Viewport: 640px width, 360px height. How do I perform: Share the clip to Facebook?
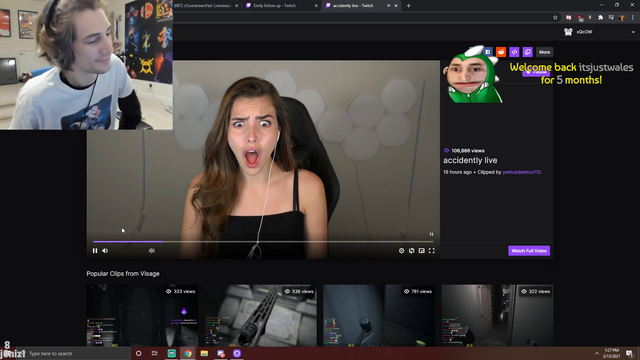click(x=487, y=52)
